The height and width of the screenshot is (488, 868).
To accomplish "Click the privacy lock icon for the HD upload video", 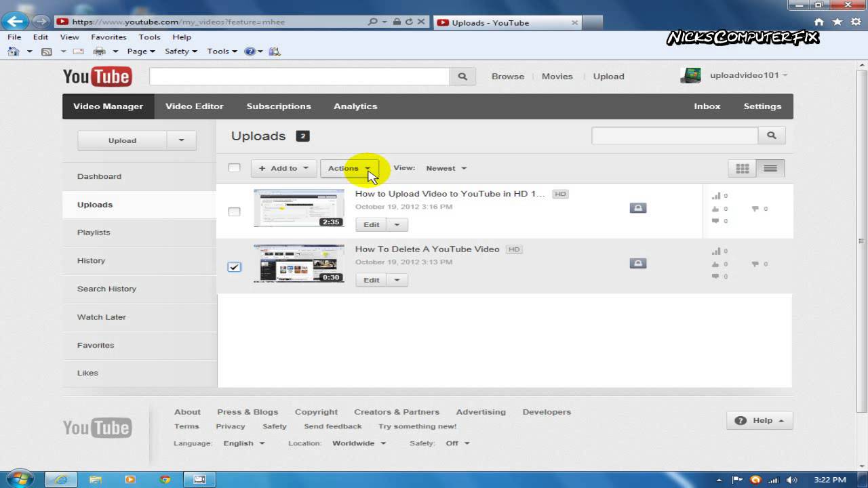I will pos(637,208).
